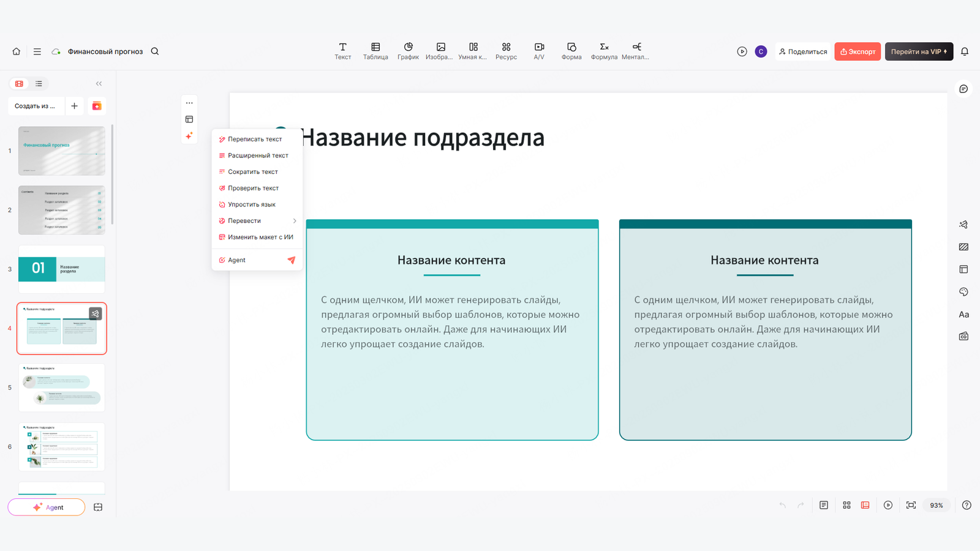
Task: Open the font settings Aa icon
Action: [x=963, y=314]
